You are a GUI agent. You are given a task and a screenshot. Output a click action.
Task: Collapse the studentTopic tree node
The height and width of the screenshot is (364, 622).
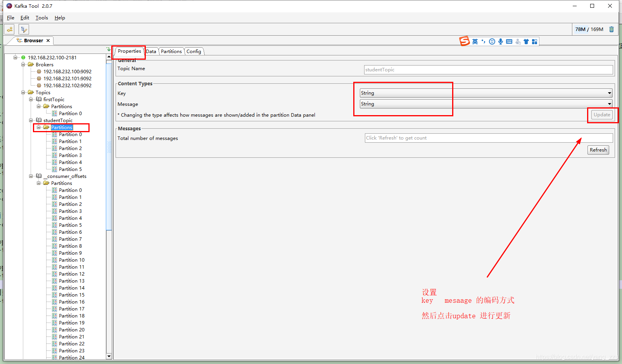click(31, 120)
